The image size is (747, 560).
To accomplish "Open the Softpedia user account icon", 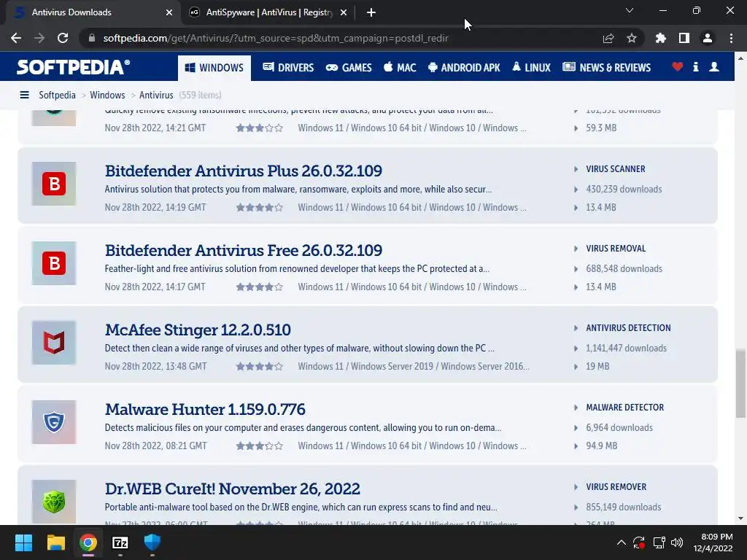I will coord(714,67).
